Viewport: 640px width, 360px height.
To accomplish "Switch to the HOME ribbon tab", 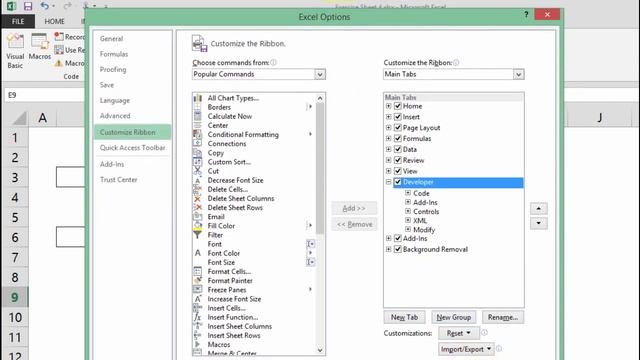I will point(54,21).
